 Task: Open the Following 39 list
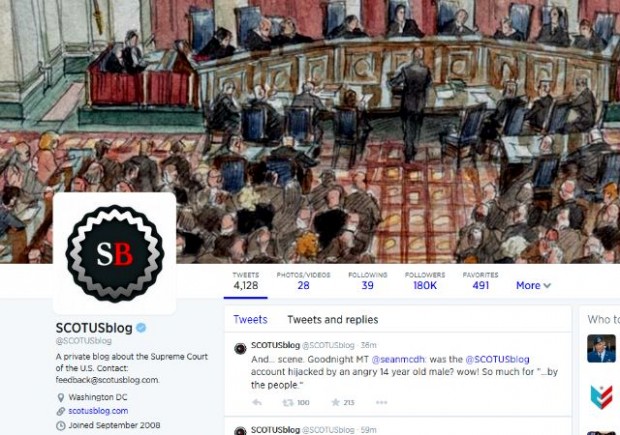pos(368,281)
